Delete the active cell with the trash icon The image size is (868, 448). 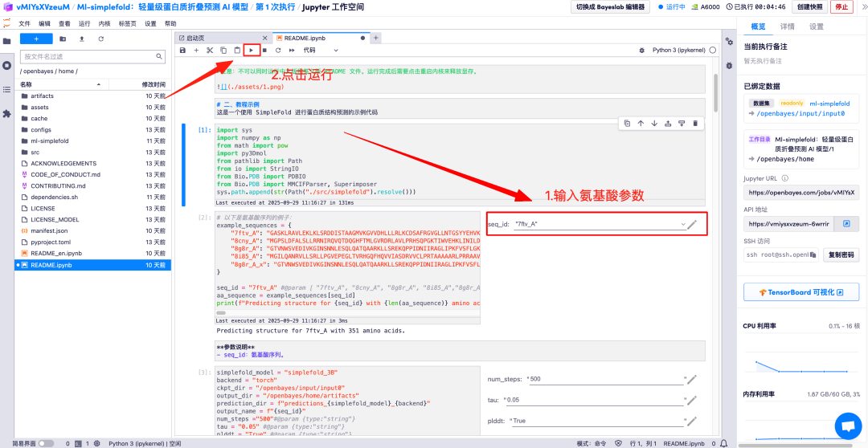695,123
